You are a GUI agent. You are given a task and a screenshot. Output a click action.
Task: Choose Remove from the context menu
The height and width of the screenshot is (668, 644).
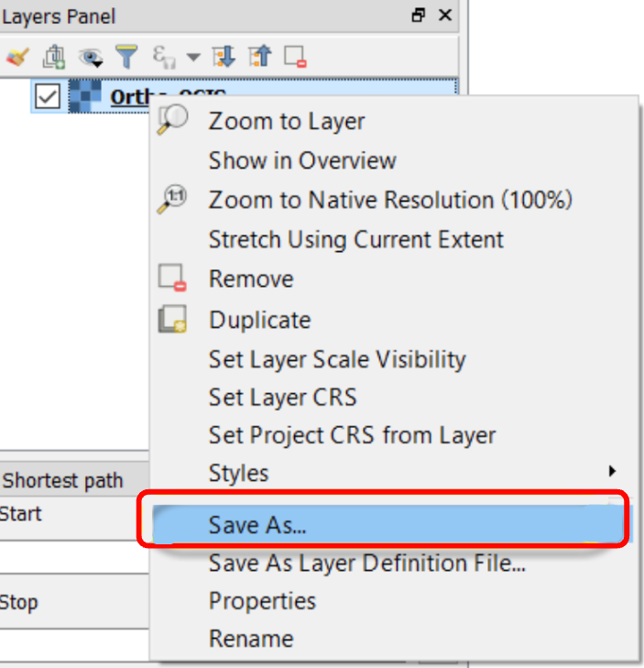coord(251,279)
